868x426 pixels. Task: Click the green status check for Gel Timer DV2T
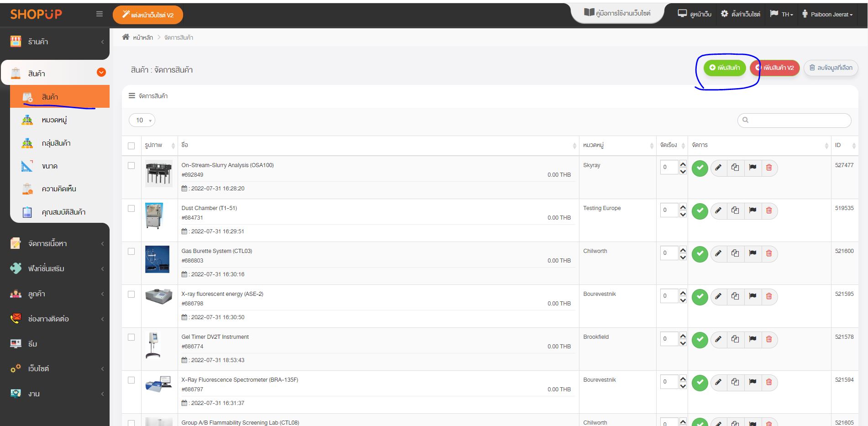coord(700,340)
